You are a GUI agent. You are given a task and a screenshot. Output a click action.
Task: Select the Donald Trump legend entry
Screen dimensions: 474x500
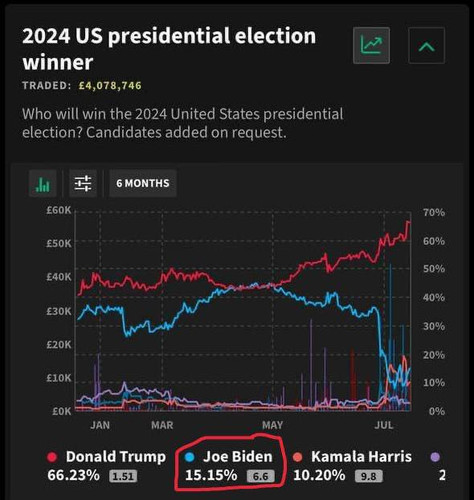pos(107,466)
